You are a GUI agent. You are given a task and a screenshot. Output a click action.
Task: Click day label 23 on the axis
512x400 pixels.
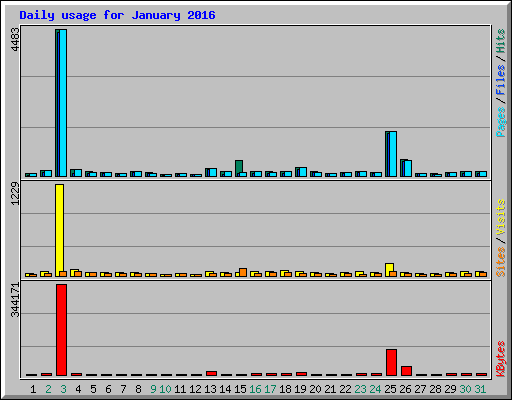360,389
